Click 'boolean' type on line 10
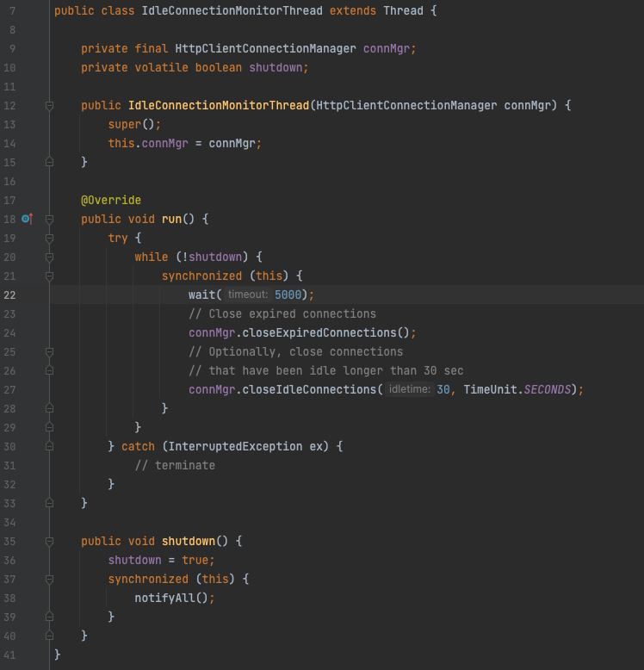Image resolution: width=644 pixels, height=670 pixels. click(219, 67)
